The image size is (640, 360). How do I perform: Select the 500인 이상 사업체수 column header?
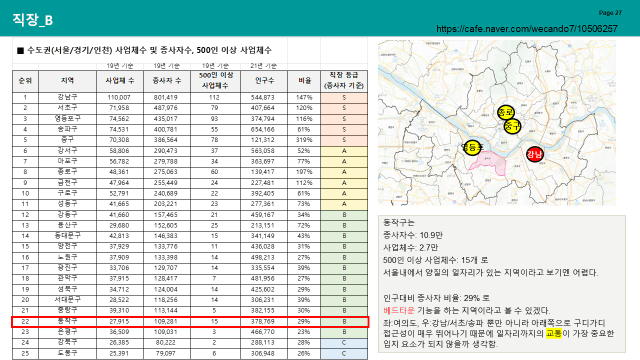click(216, 81)
